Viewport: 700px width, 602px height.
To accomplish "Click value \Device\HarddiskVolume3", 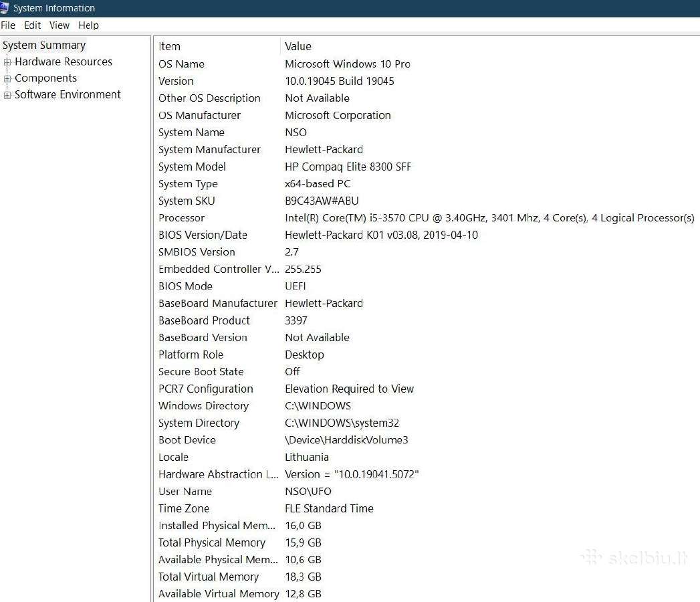I will (346, 440).
